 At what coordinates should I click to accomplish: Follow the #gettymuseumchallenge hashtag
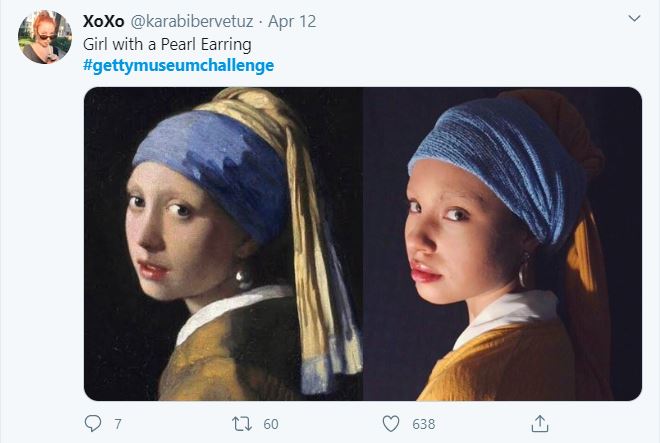point(178,66)
